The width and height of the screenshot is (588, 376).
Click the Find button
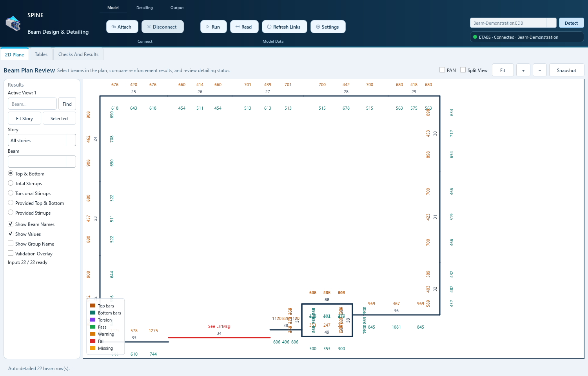click(x=67, y=104)
